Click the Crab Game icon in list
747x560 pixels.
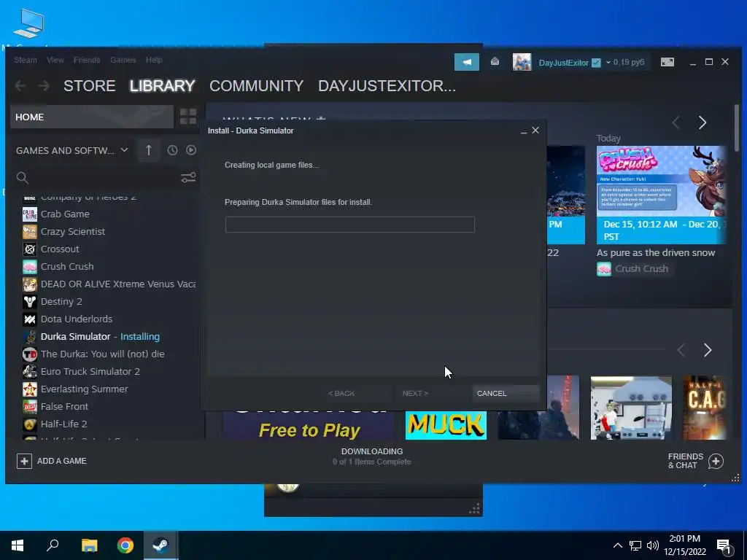click(29, 214)
